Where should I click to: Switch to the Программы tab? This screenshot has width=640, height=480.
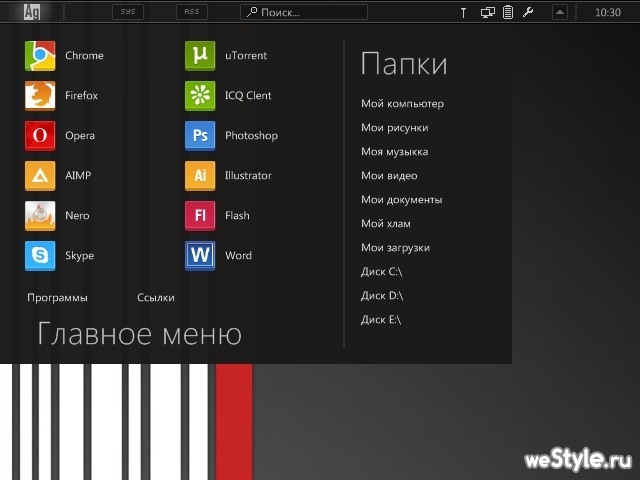(57, 298)
